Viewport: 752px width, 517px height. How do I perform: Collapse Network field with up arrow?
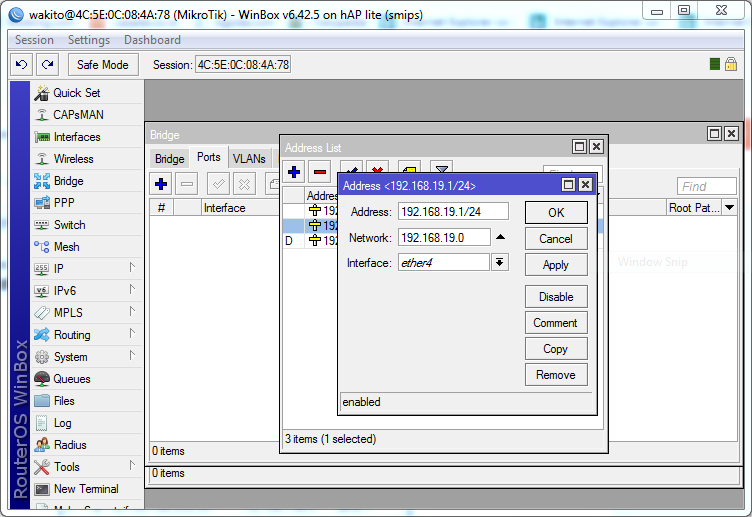point(500,237)
